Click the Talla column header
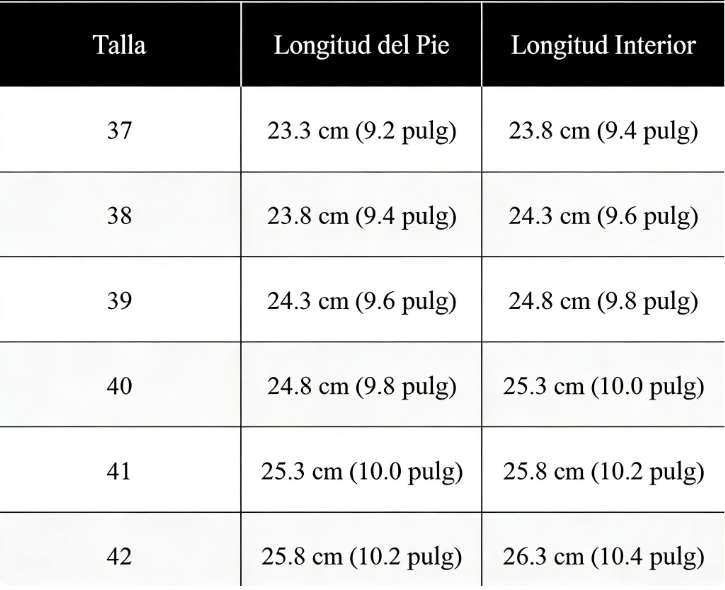Image resolution: width=725 pixels, height=590 pixels. (119, 47)
